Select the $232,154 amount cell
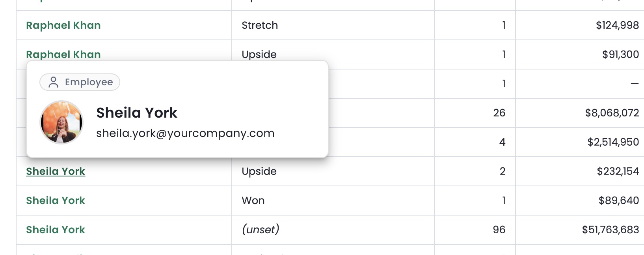This screenshot has height=255, width=644. tap(580, 171)
